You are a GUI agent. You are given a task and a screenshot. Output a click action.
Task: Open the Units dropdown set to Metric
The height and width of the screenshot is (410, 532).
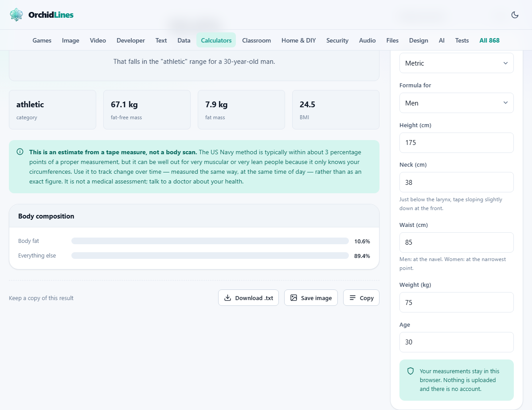tap(457, 63)
